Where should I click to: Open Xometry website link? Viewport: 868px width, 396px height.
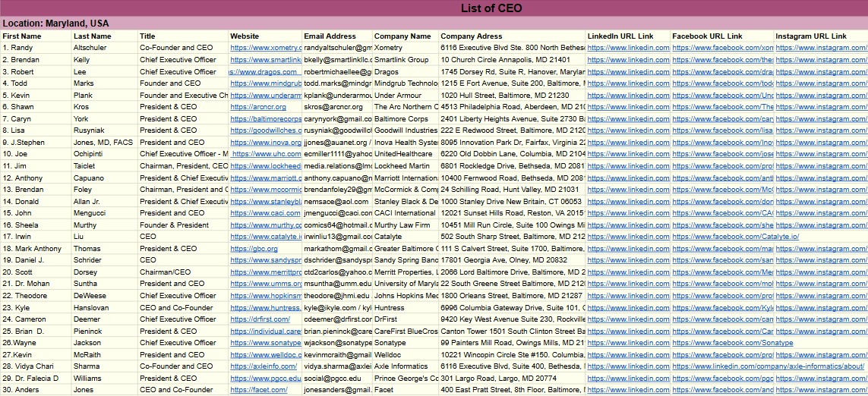pyautogui.click(x=266, y=48)
